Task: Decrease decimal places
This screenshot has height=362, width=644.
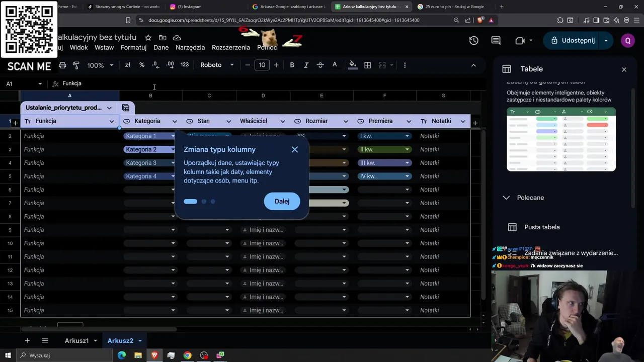Action: 156,65
